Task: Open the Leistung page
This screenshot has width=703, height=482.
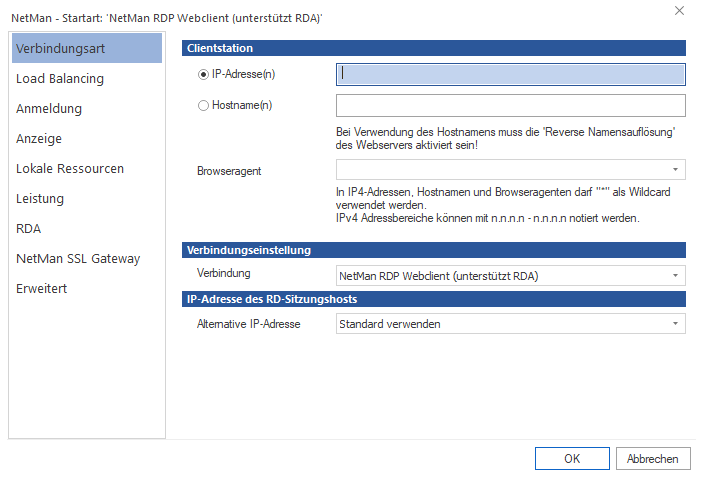Action: 40,199
